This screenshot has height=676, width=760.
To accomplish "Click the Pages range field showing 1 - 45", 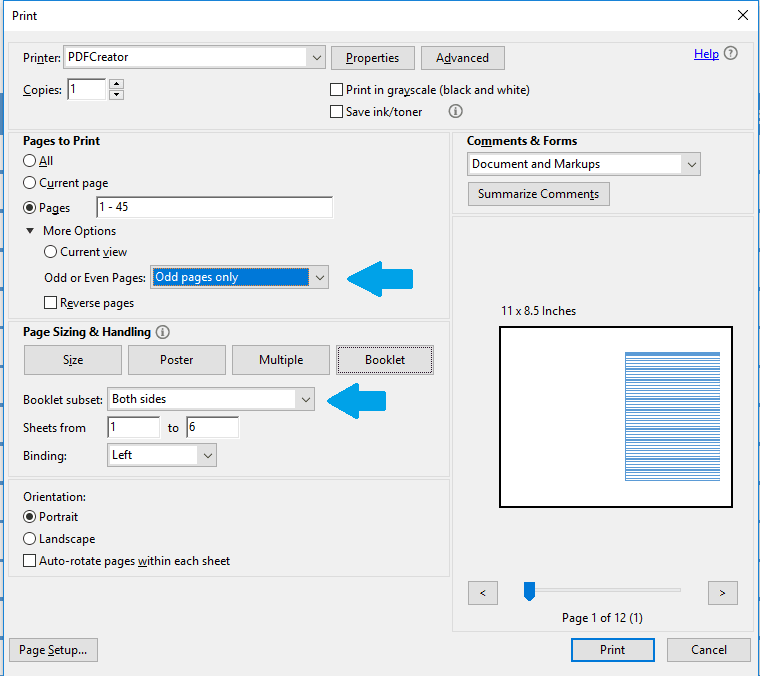I will (215, 207).
